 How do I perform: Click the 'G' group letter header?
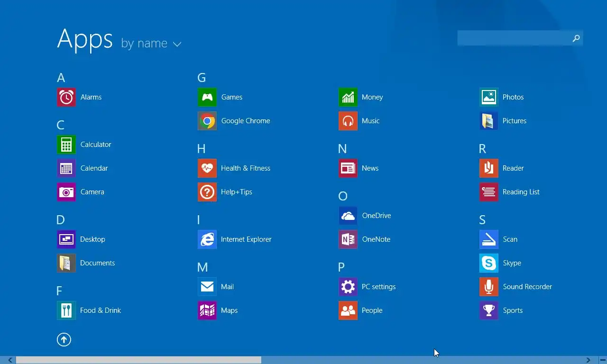click(x=202, y=78)
